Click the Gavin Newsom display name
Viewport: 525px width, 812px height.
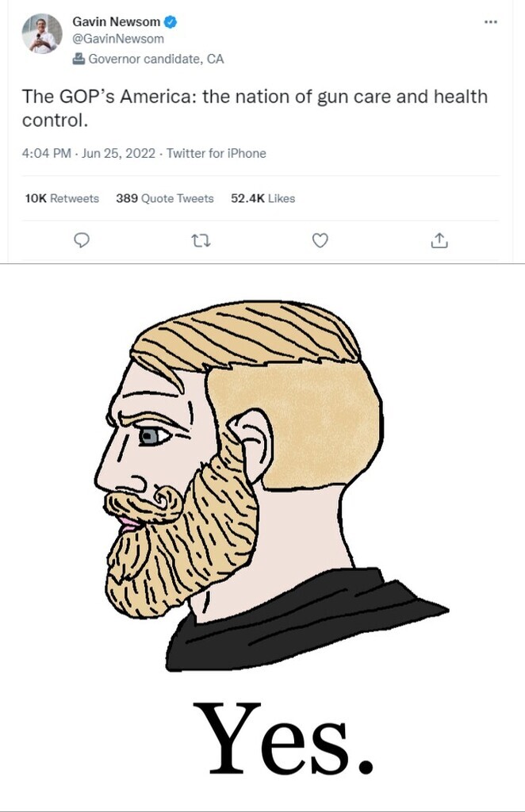coord(116,22)
